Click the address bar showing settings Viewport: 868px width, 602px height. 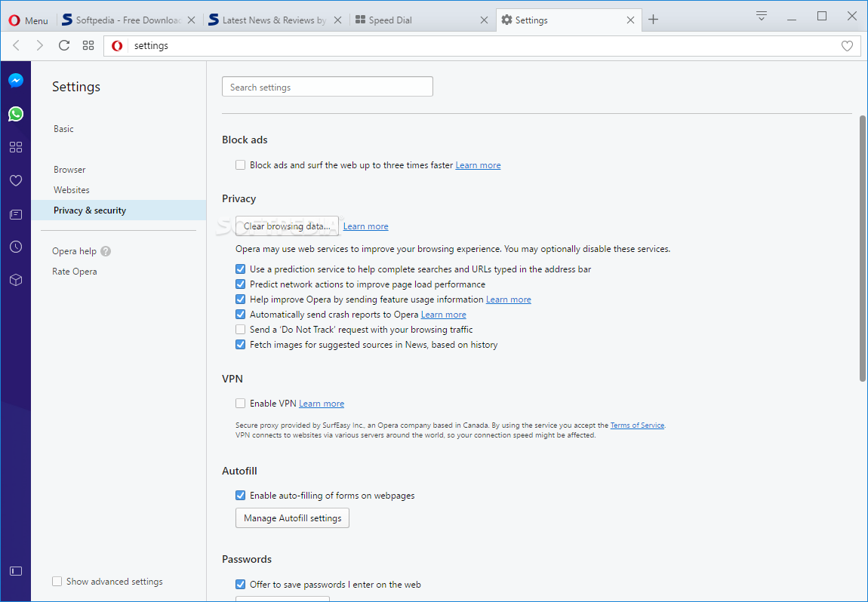pyautogui.click(x=482, y=46)
